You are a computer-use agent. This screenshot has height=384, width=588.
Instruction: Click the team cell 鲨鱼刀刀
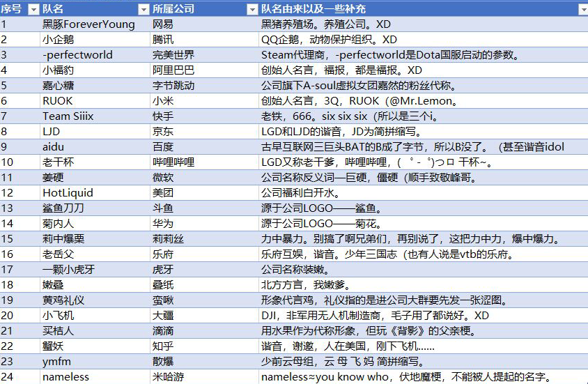click(95, 208)
